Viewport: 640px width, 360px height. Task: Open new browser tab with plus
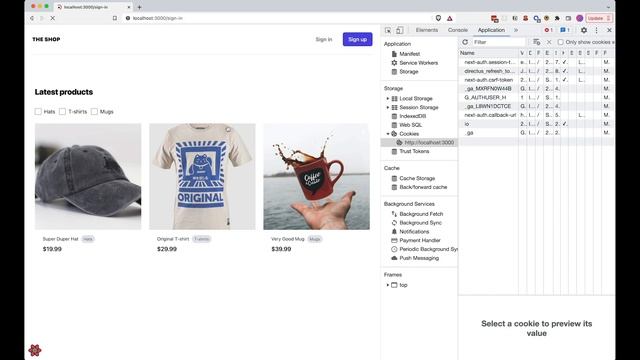139,7
